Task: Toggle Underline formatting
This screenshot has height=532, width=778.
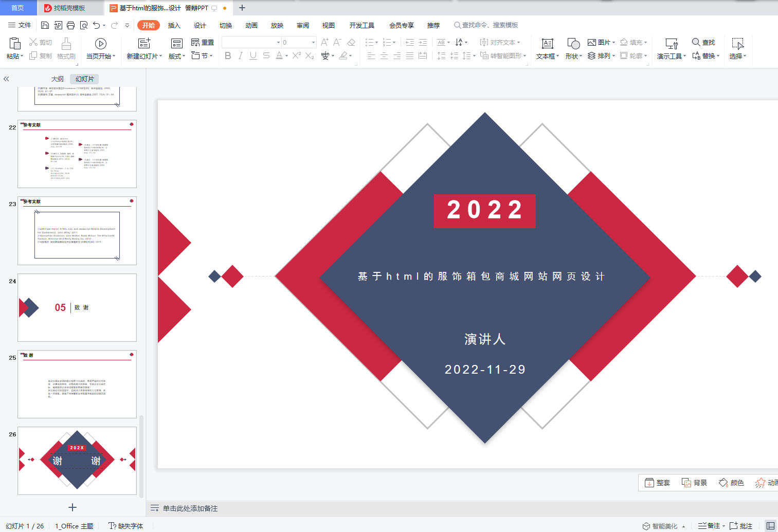Action: [253, 56]
